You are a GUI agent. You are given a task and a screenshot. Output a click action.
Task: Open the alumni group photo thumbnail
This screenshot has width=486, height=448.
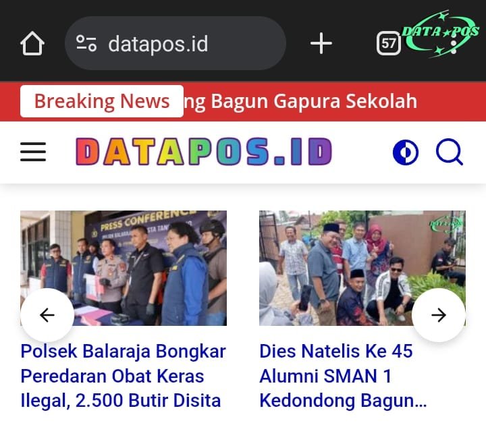[x=362, y=268]
